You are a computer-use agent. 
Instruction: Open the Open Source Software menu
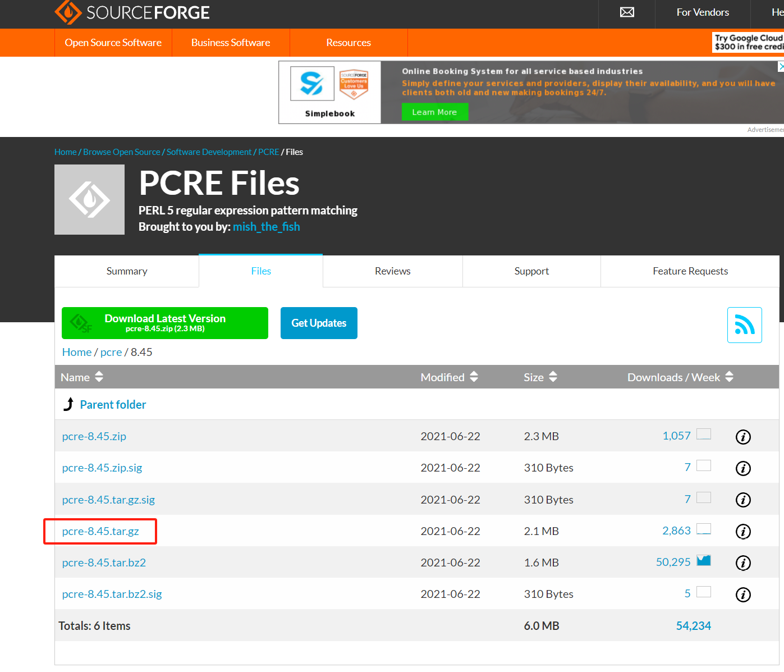point(113,43)
